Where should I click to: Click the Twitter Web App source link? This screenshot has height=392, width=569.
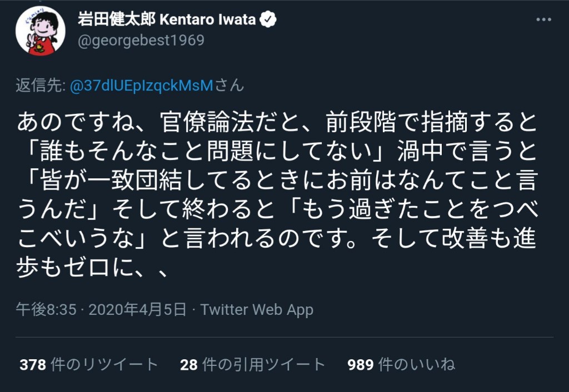257,309
